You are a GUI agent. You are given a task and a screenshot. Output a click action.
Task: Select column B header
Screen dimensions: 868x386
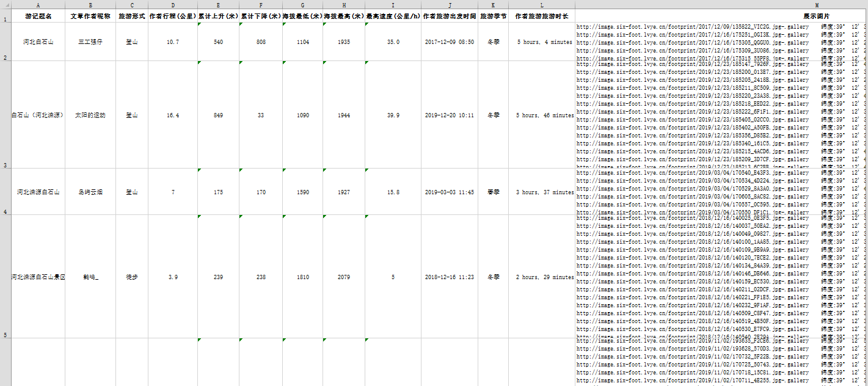(90, 4)
